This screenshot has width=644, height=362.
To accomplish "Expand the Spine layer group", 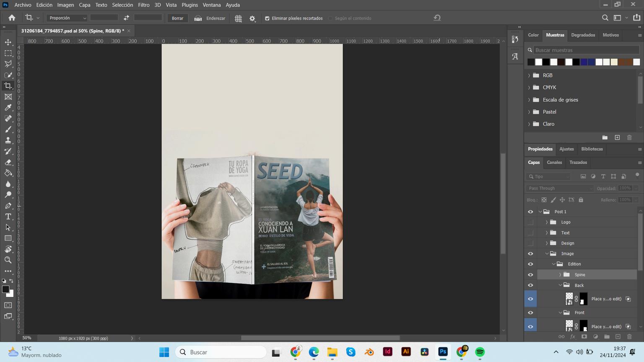I will [x=560, y=275].
